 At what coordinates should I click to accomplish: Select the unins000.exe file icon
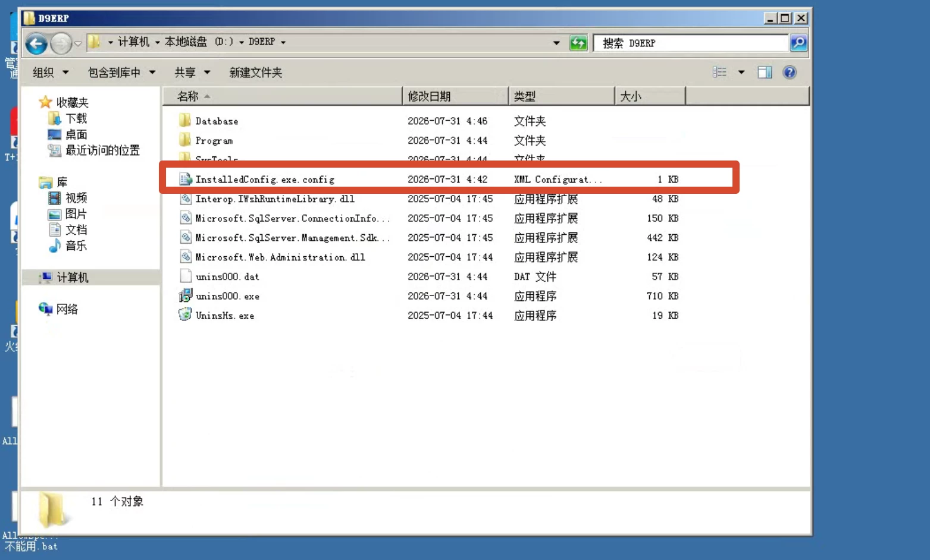(x=186, y=295)
